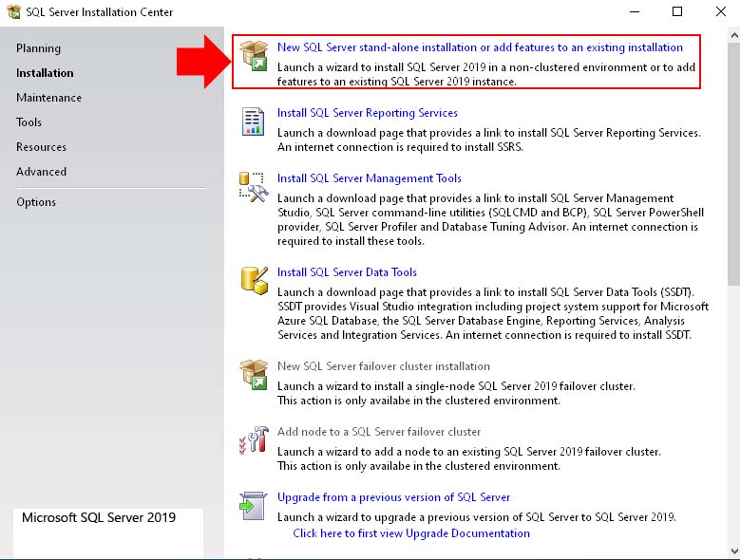
Task: Click text 'An internet connection is required to install SSRS.'
Action: coord(400,147)
